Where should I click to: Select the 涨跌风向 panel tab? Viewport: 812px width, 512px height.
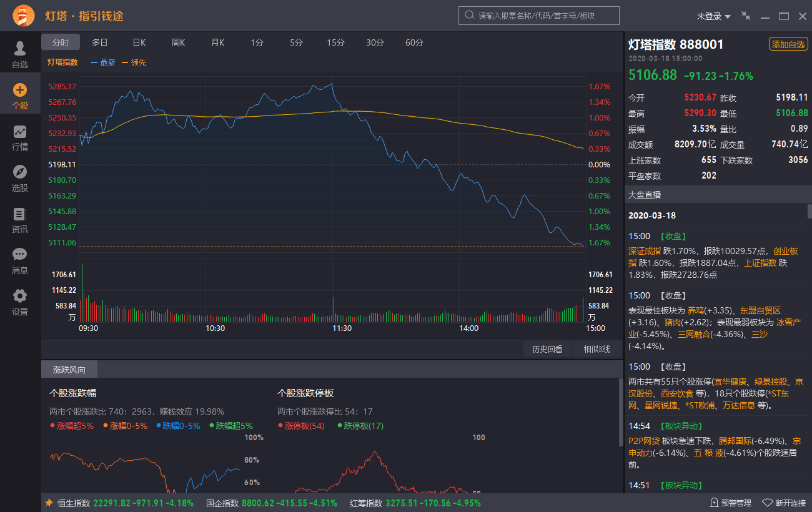(69, 370)
